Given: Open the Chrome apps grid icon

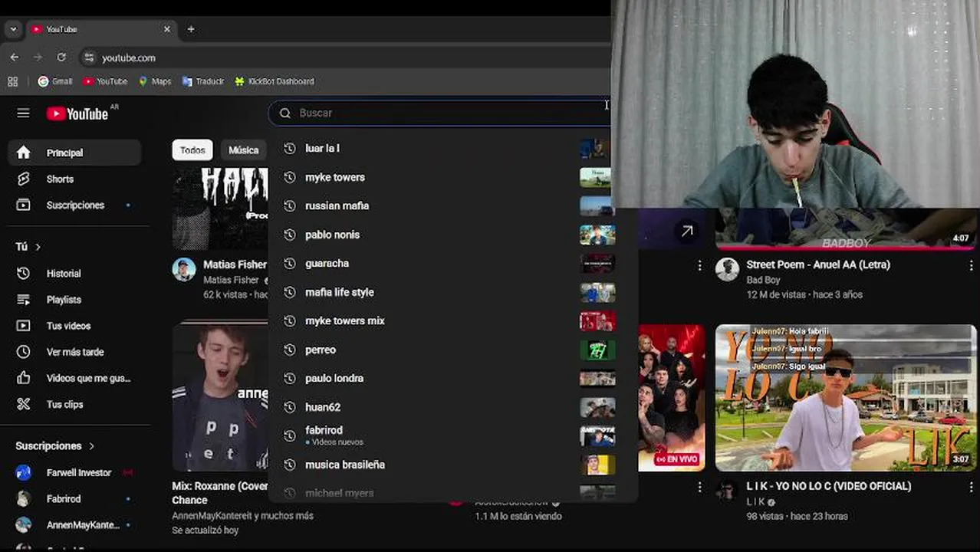Looking at the screenshot, I should [x=12, y=81].
